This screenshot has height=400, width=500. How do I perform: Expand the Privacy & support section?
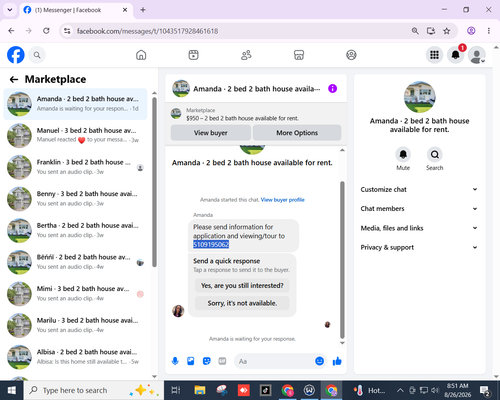click(x=419, y=247)
